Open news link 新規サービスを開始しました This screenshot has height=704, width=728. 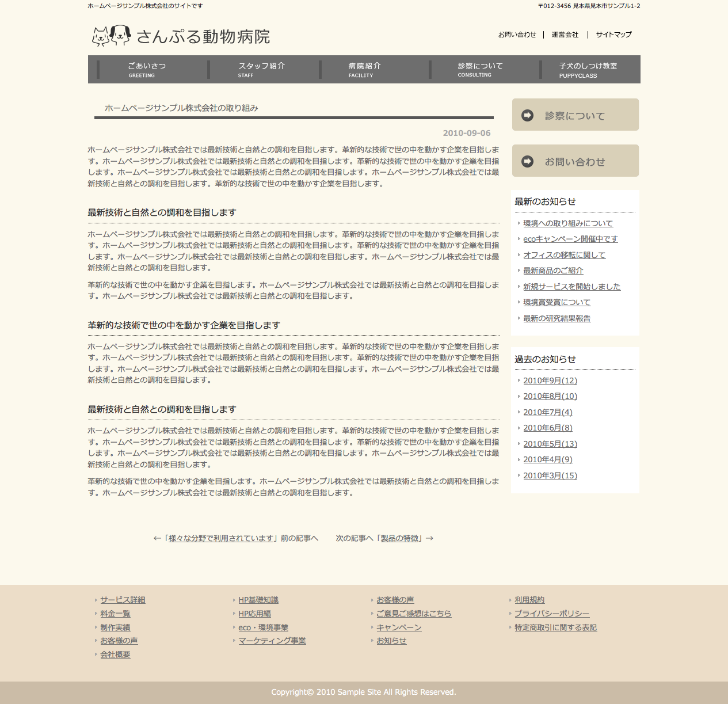[571, 287]
